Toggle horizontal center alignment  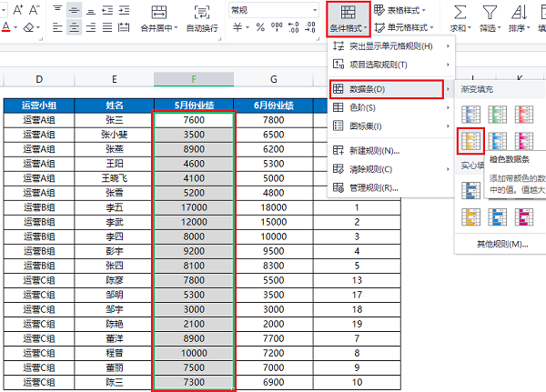pyautogui.click(x=74, y=27)
